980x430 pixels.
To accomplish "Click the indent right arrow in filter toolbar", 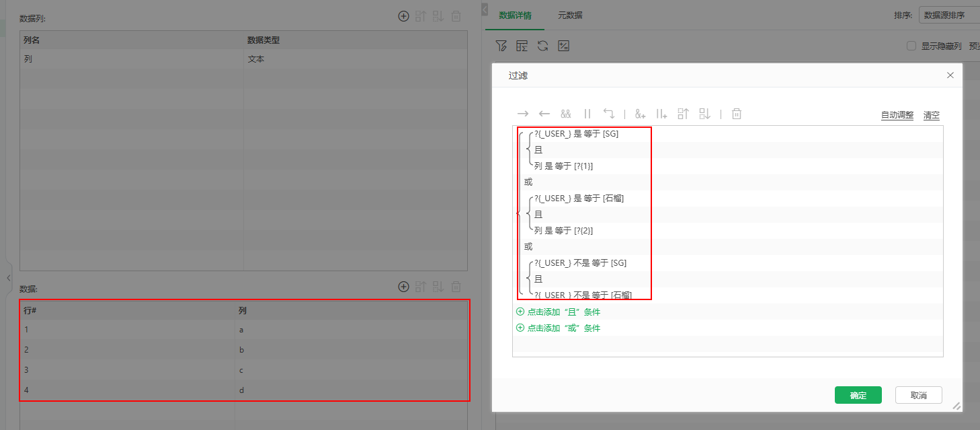I will [523, 114].
